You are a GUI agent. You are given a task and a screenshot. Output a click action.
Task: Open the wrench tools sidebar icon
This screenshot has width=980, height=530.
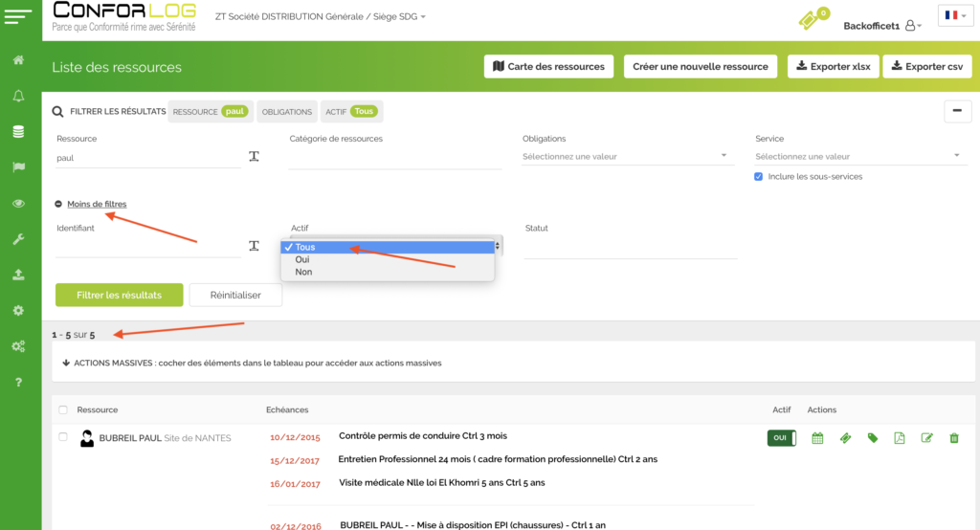[18, 239]
